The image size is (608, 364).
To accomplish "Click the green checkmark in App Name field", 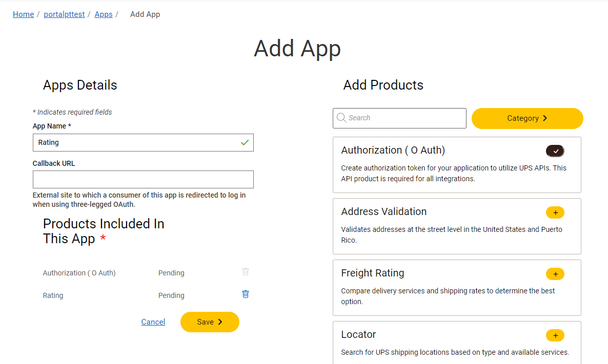I will click(x=245, y=143).
